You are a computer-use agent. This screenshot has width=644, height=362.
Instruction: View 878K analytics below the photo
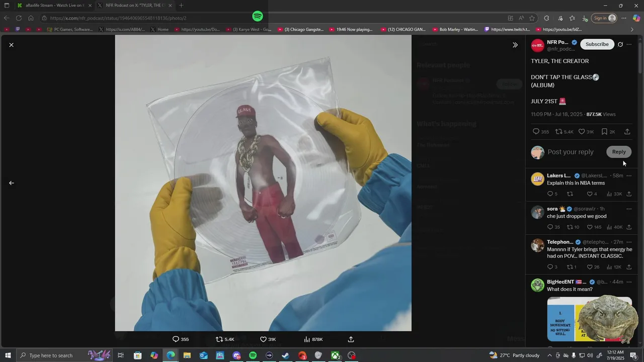point(313,339)
